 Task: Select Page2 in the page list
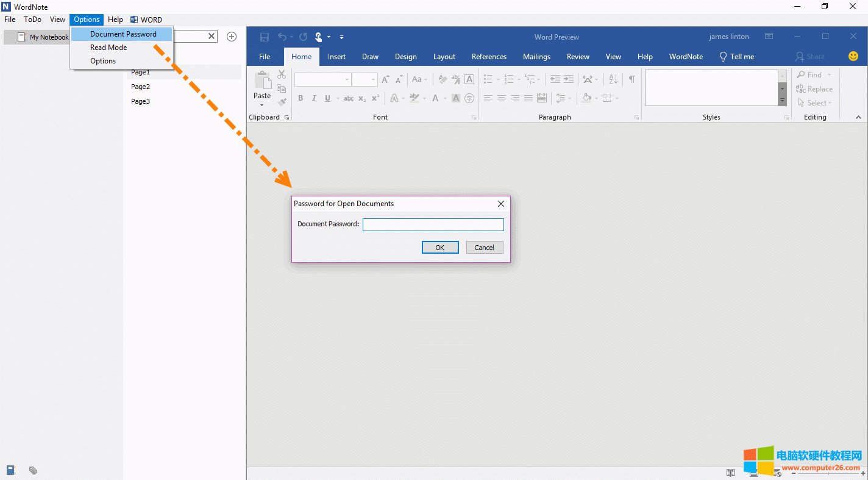coord(140,87)
